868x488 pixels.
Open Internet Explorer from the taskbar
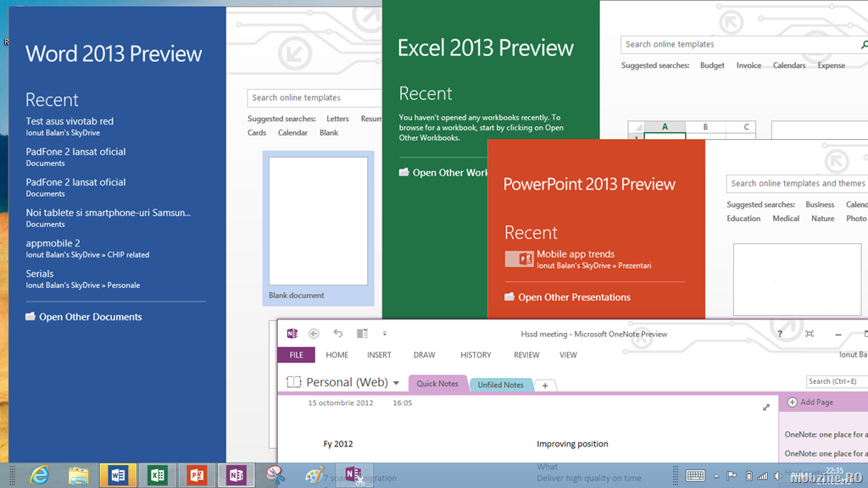pos(39,475)
